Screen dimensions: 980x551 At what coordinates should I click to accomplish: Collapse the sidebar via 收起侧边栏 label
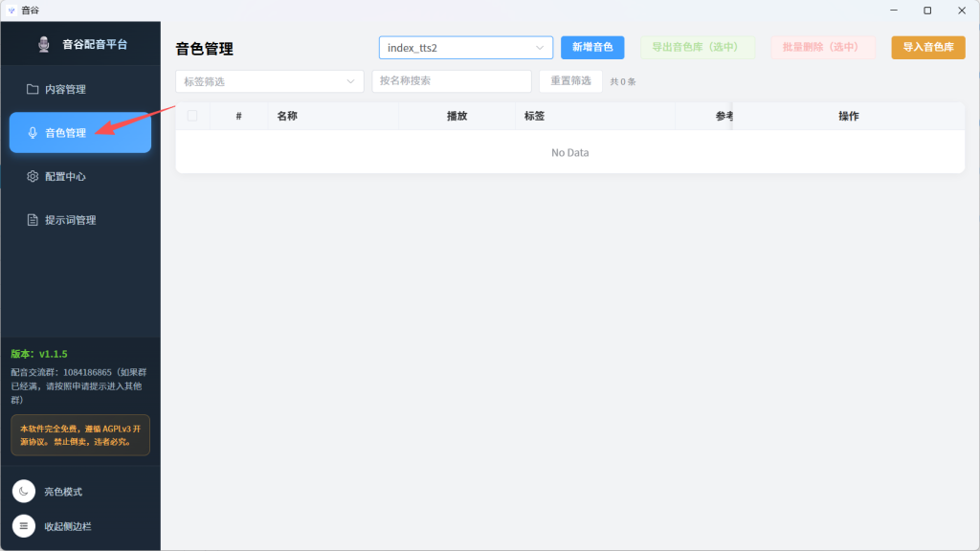click(68, 527)
